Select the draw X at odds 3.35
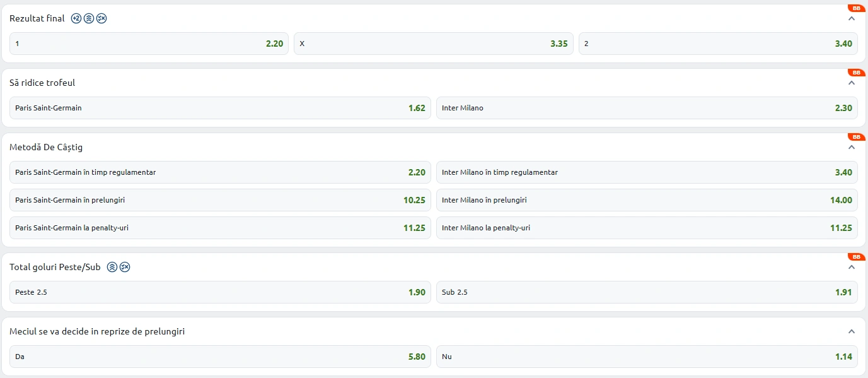Screen dimensions: 868x378 (434, 44)
